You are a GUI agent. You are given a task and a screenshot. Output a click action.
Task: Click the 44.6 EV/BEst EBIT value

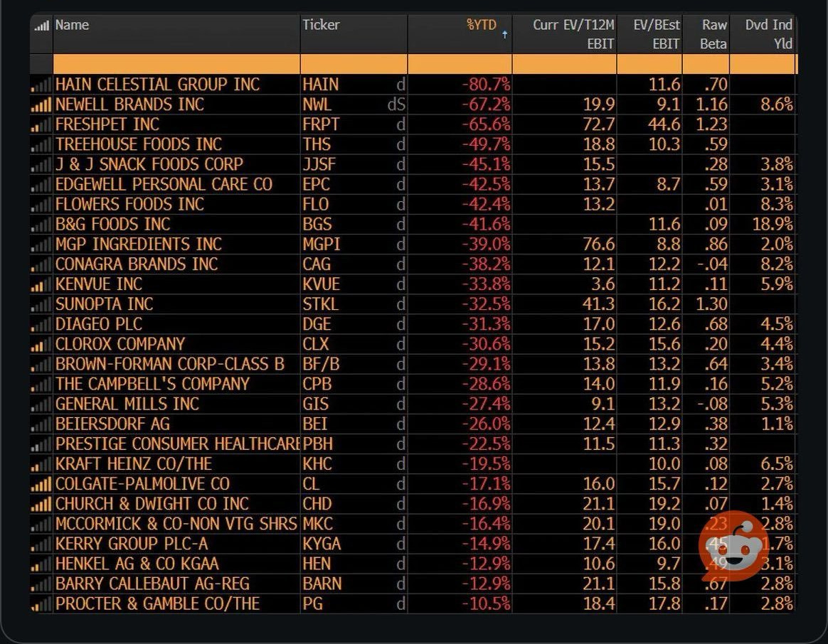[664, 124]
